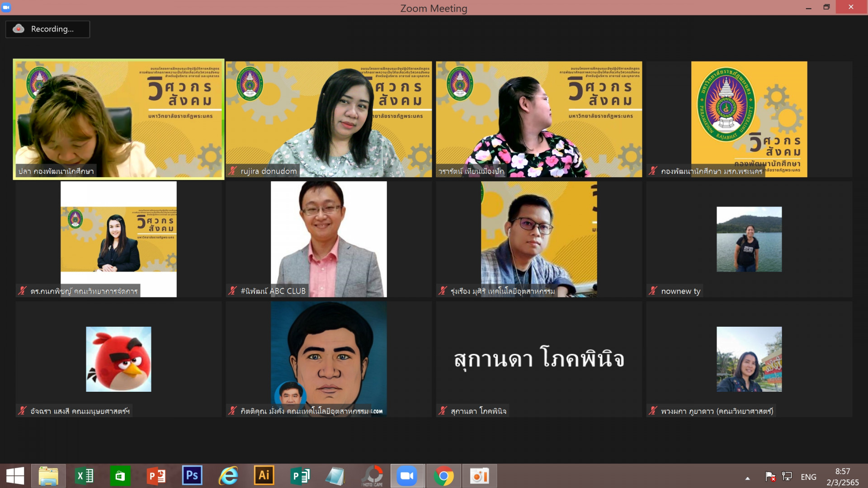Select อัจฉรา แสงสี Angry Bird avatar tile
The width and height of the screenshot is (868, 488).
click(118, 359)
